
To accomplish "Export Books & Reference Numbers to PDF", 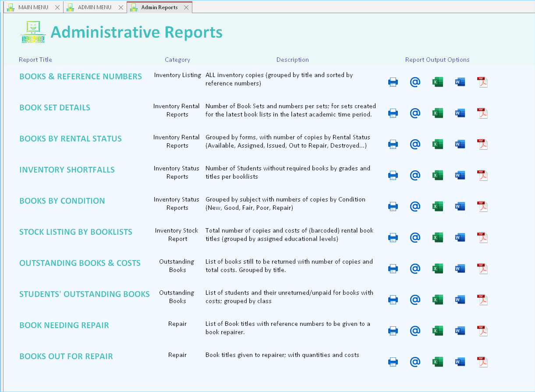I will (482, 82).
